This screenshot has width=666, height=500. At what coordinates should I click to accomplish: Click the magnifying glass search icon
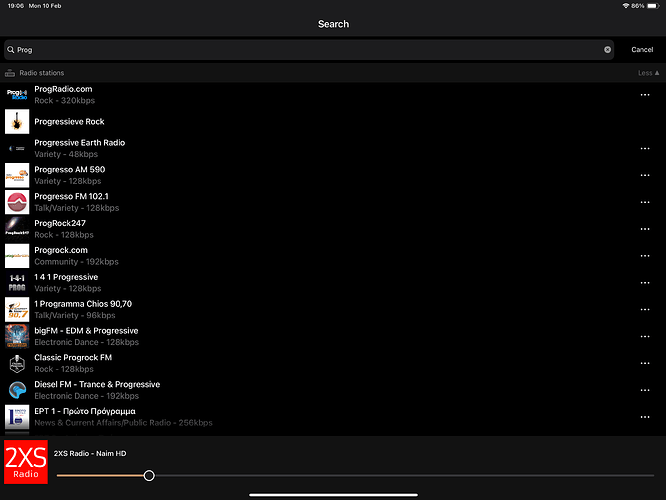[11, 50]
